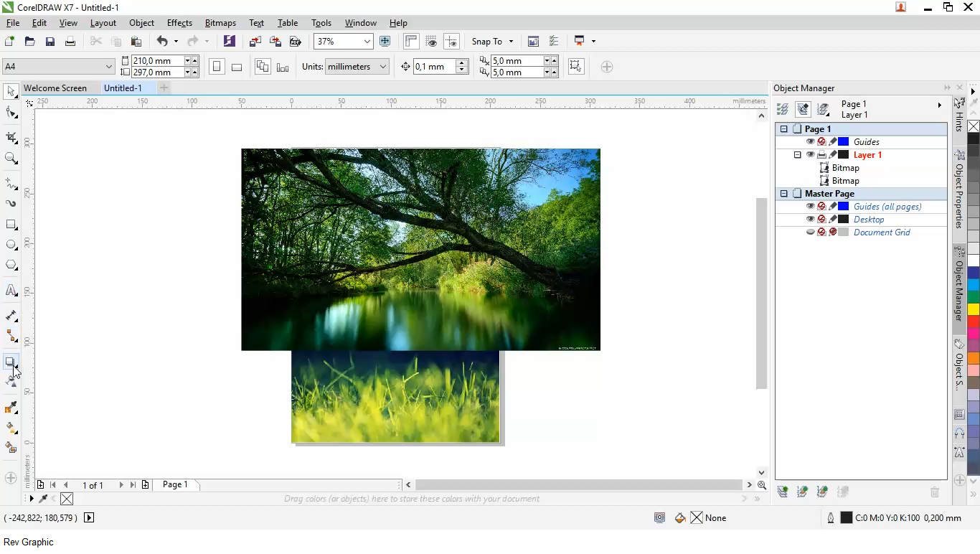Click the Import icon
This screenshot has height=554, width=980.
255,42
